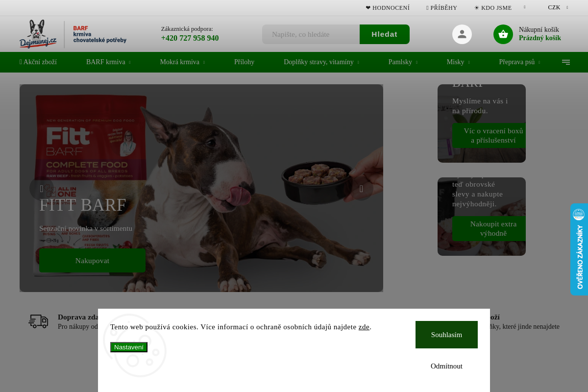Open cookie Nastavení settings
The height and width of the screenshot is (392, 588).
[129, 347]
